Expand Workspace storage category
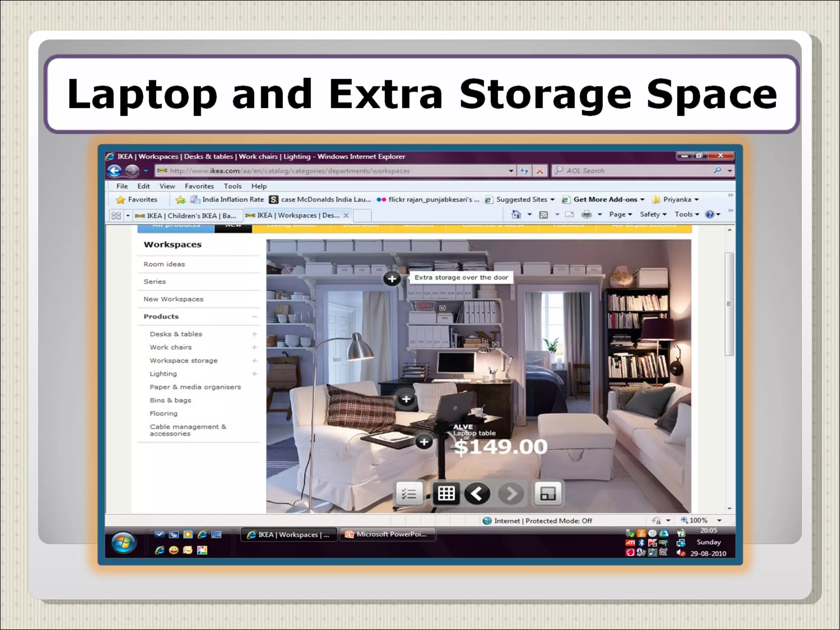This screenshot has width=840, height=630. click(254, 361)
